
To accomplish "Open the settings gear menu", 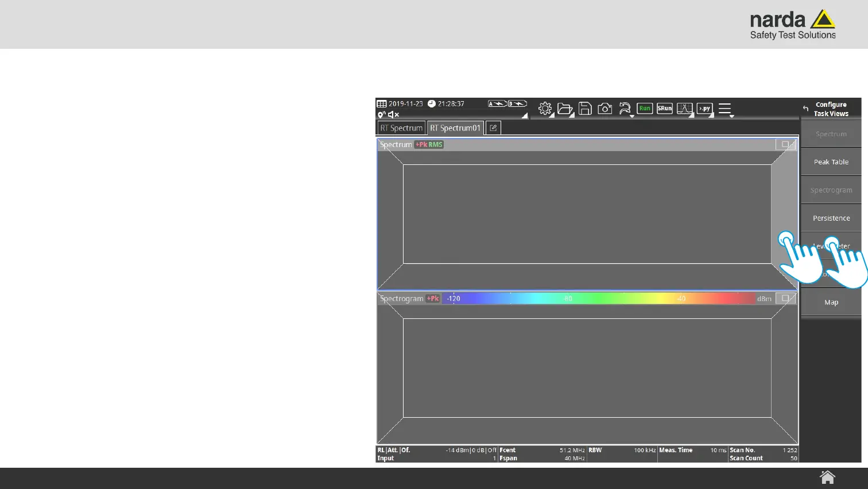I will click(545, 109).
